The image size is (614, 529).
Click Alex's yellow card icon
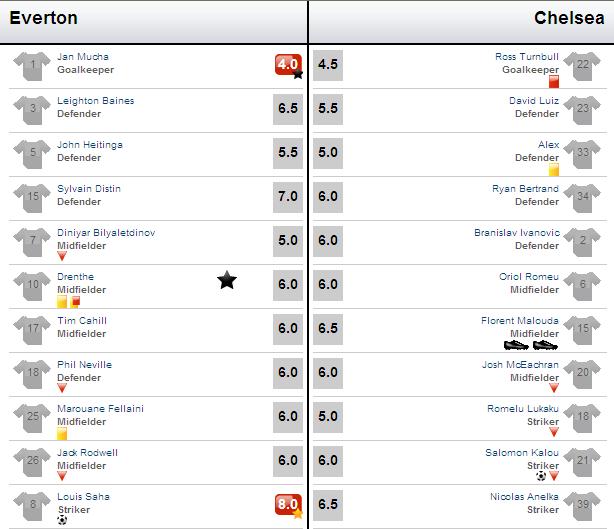pyautogui.click(x=554, y=170)
